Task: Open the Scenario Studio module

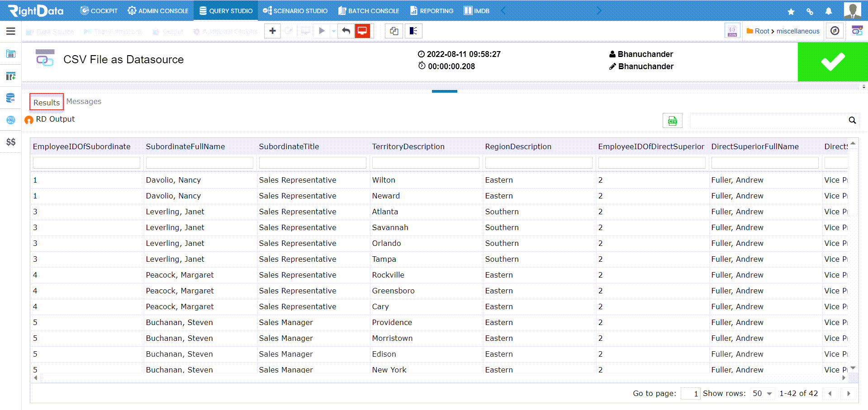Action: coord(295,10)
